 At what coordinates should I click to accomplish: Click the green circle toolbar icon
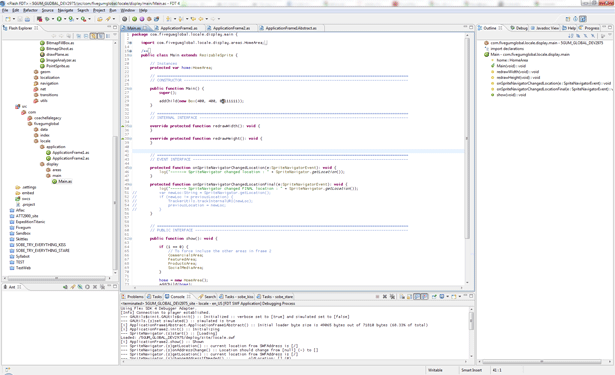click(x=135, y=19)
